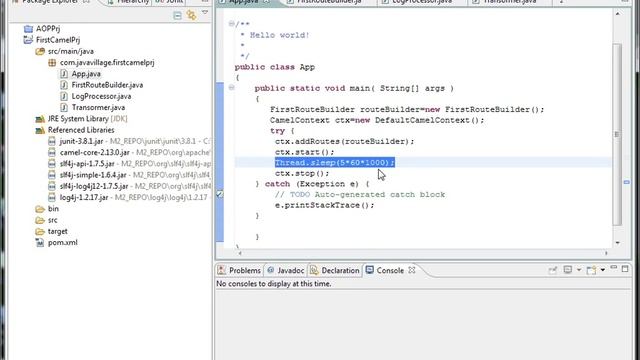Screen dimensions: 640x360
Task: Open Package Explorer view menu triangle
Action: point(205,13)
